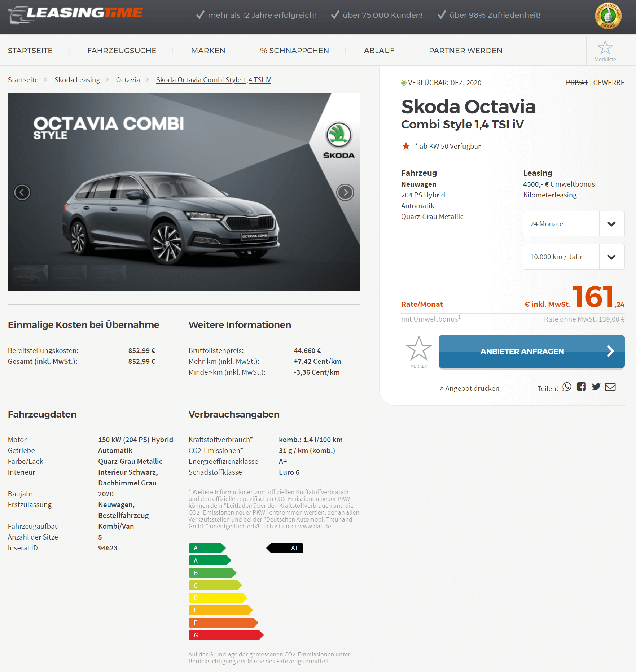Click the green A efficiency bar

pos(210,560)
